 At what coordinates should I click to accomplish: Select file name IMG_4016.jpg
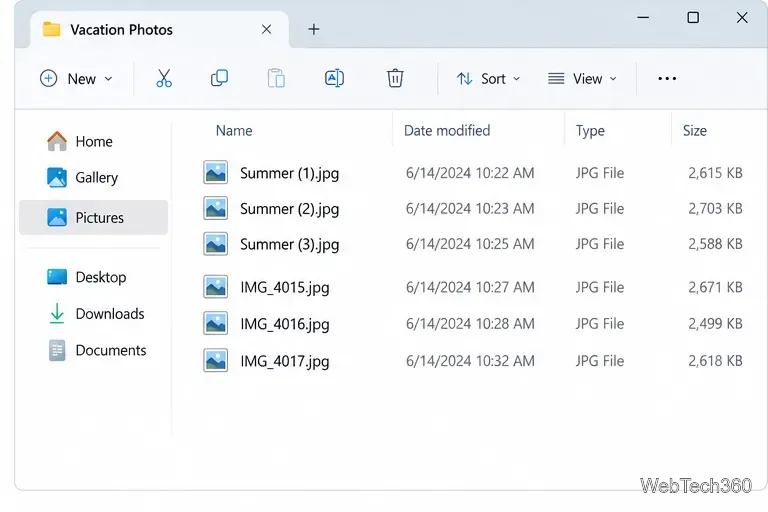[x=285, y=324]
